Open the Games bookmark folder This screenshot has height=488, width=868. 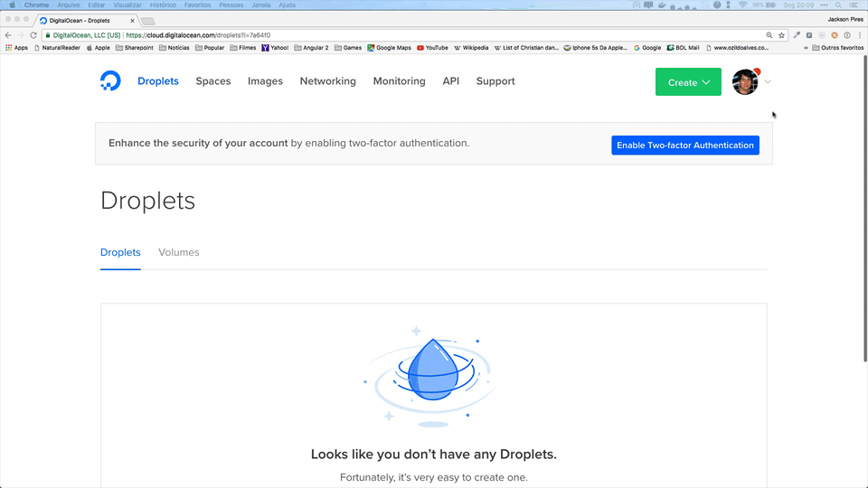point(347,48)
